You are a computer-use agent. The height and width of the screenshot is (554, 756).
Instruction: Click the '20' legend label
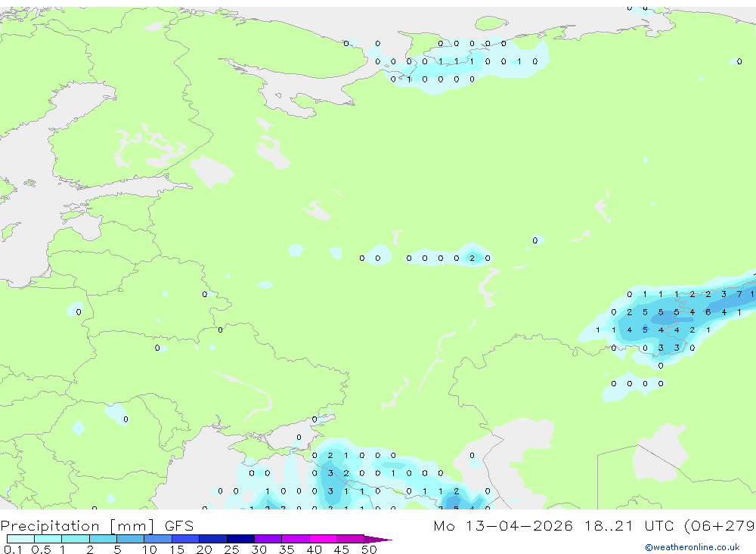(x=204, y=549)
